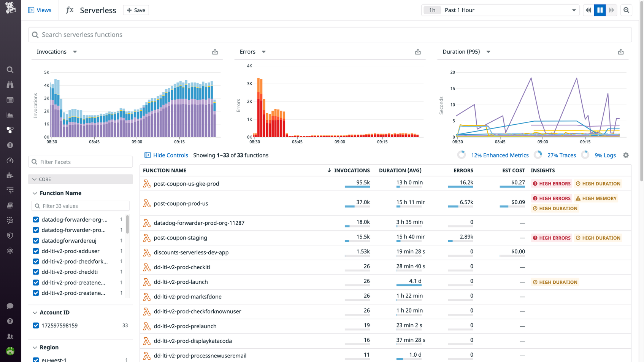Sort table by Invocations column

click(352, 170)
